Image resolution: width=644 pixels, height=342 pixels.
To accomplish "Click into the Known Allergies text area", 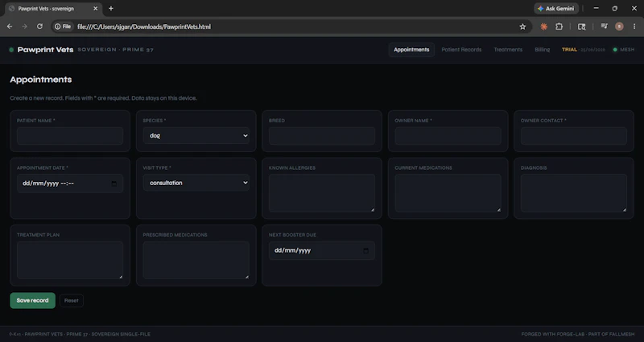I will (x=321, y=193).
